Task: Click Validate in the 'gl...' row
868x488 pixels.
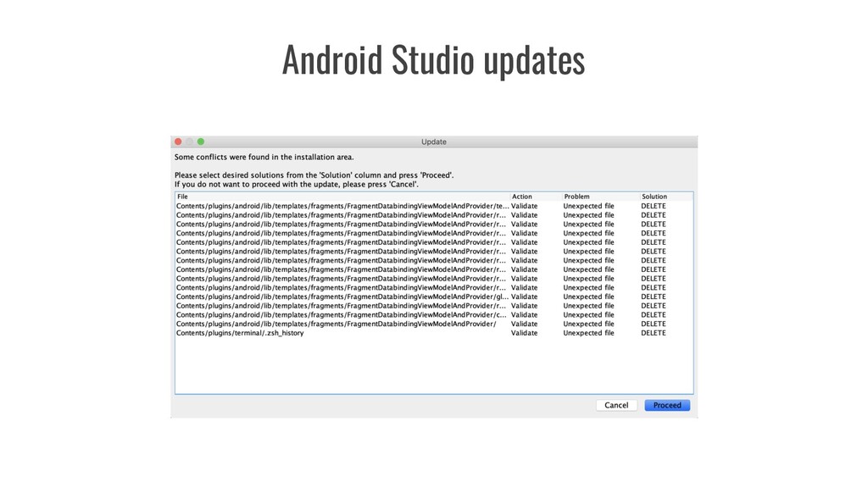Action: tap(524, 297)
